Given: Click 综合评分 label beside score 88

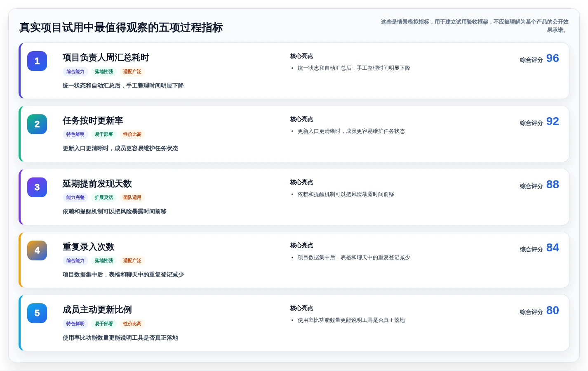Looking at the screenshot, I should (531, 186).
